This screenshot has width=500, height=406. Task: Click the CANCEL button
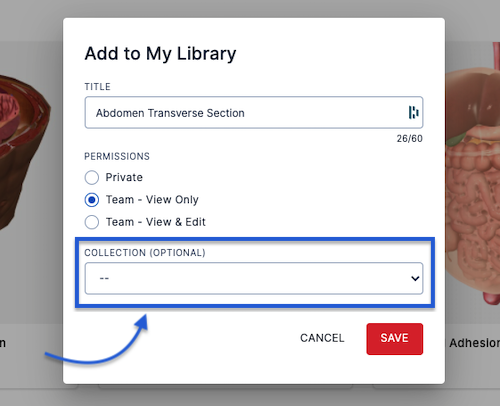322,338
